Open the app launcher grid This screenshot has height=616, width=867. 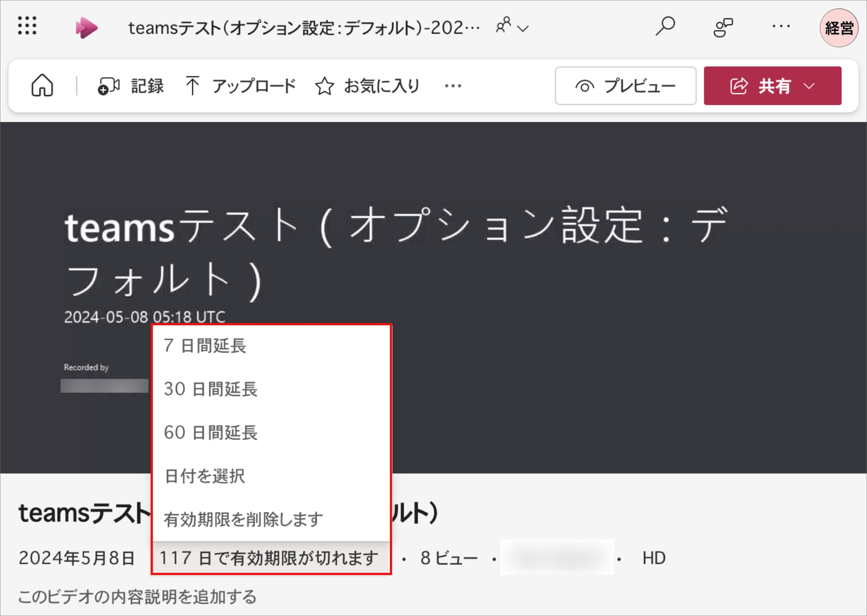tap(27, 26)
